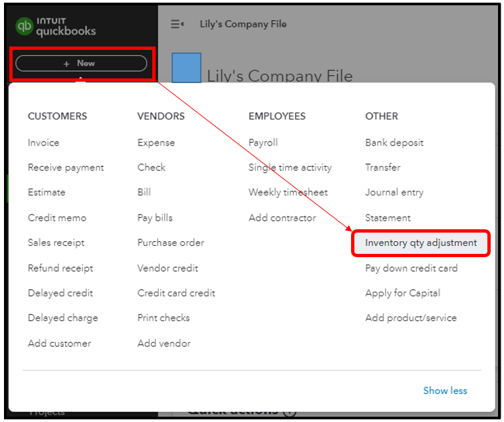The height and width of the screenshot is (422, 504).
Task: Open Purchase order entry
Action: point(171,243)
